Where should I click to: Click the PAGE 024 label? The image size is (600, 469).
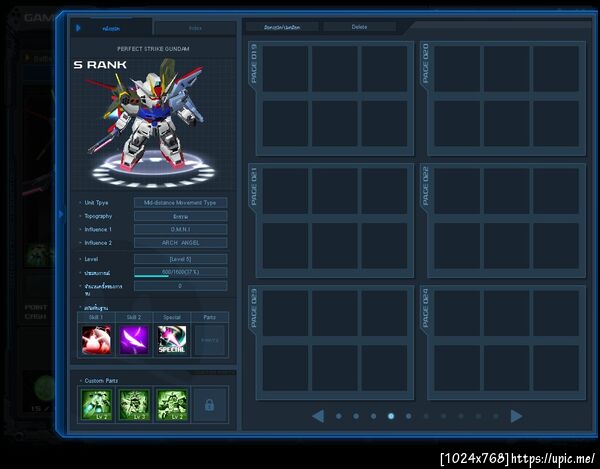[x=426, y=308]
